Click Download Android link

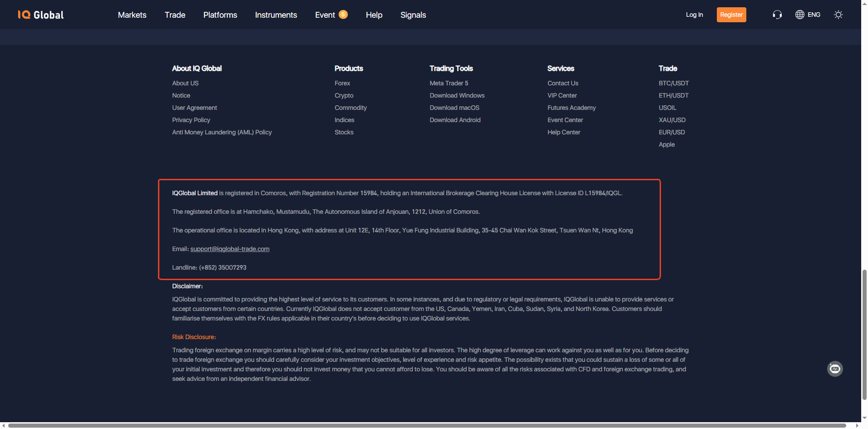tap(455, 120)
